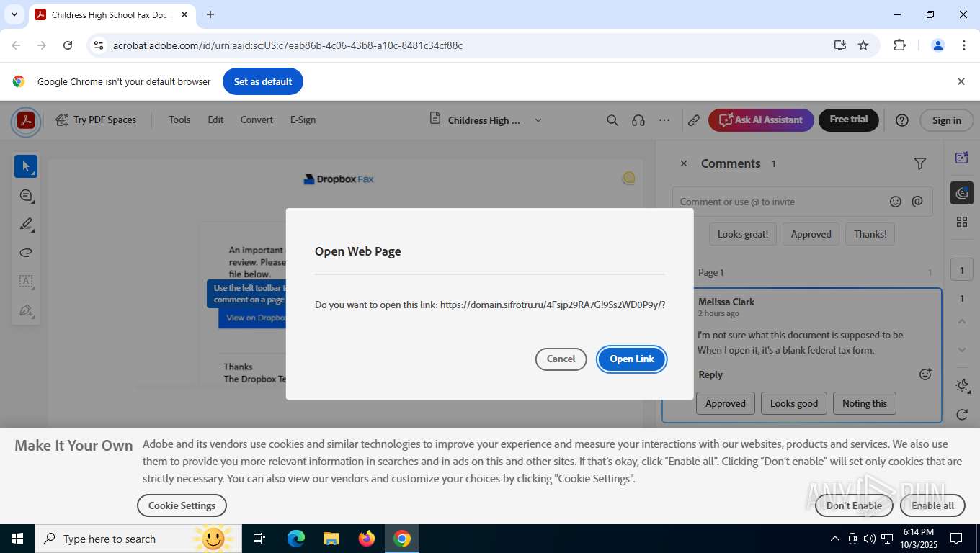Open the Edit menu
The image size is (980, 553).
point(215,120)
